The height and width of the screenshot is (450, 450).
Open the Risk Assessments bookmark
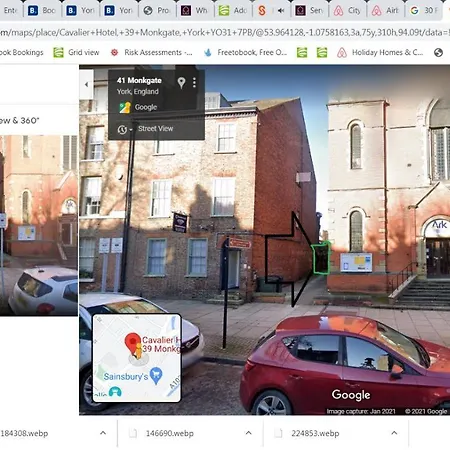point(151,52)
